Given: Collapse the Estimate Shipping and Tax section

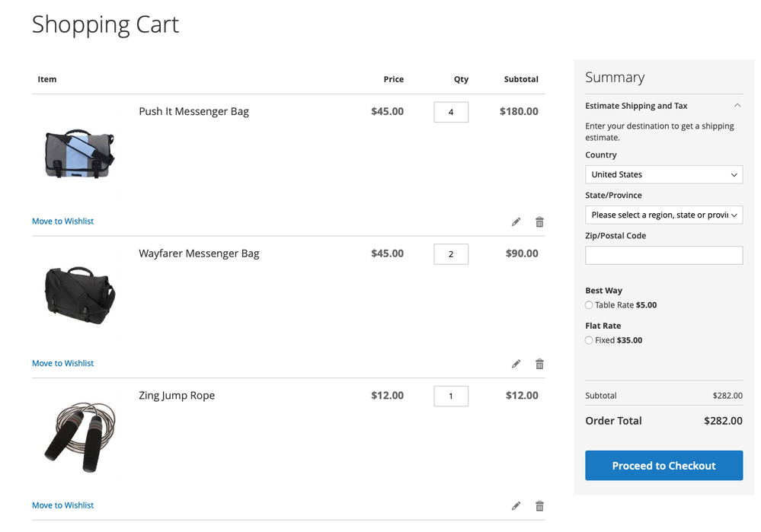Looking at the screenshot, I should (737, 106).
